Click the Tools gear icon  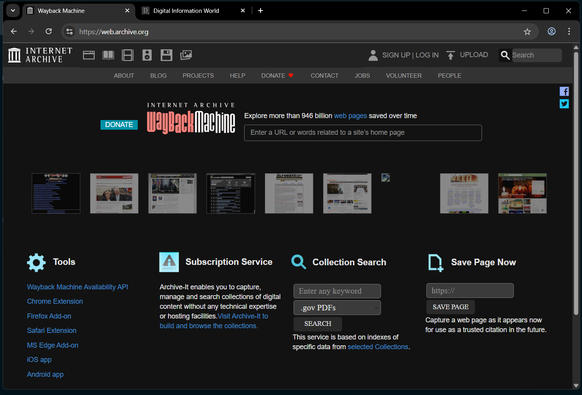pos(36,262)
